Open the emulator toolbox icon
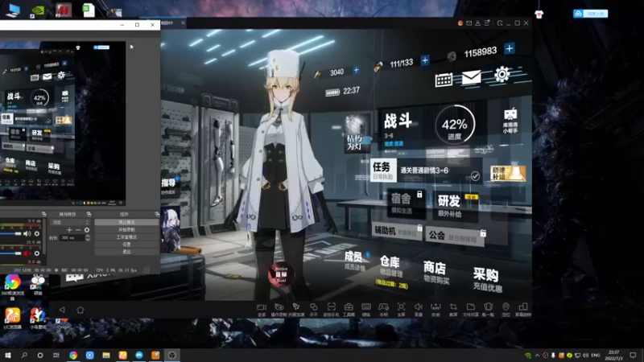The height and width of the screenshot is (362, 644). coord(349,309)
